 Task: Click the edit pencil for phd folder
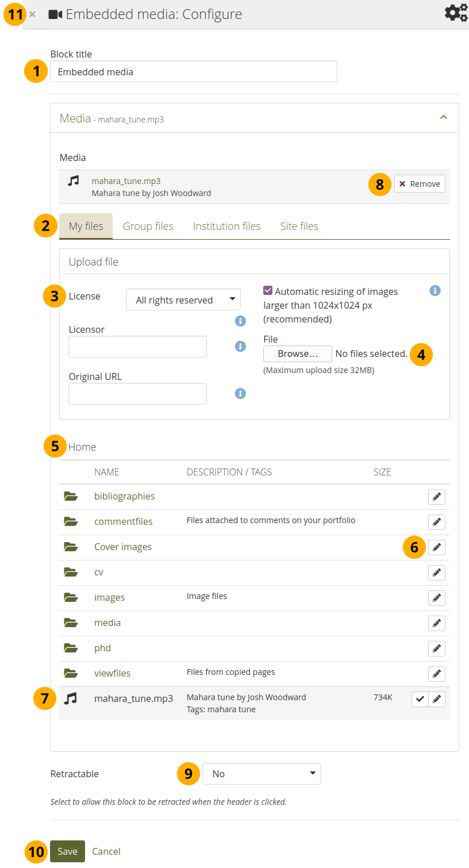(436, 648)
